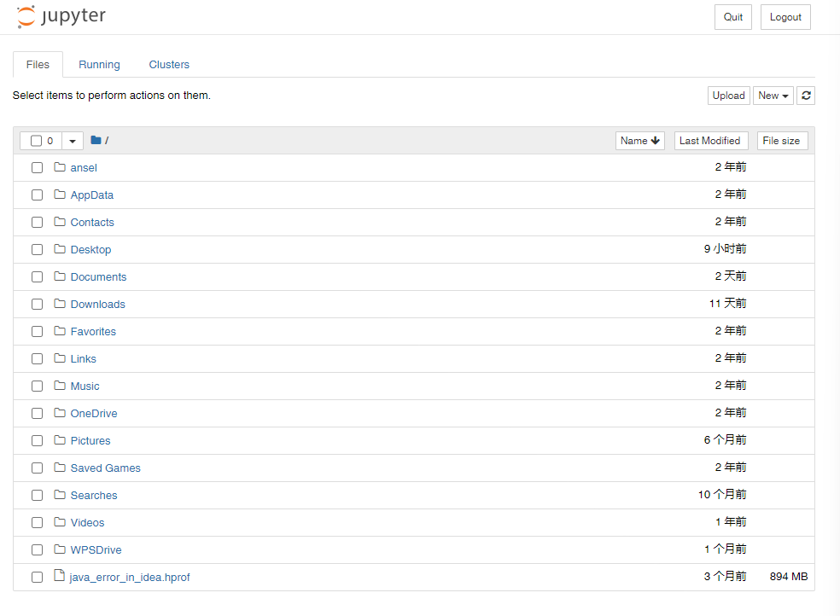840x616 pixels.
Task: Go to root folder icon in breadcrumb
Action: [x=96, y=140]
